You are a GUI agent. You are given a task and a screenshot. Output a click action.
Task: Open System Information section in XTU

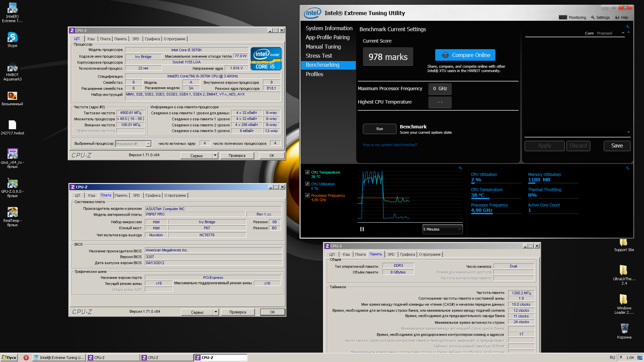[x=329, y=28]
